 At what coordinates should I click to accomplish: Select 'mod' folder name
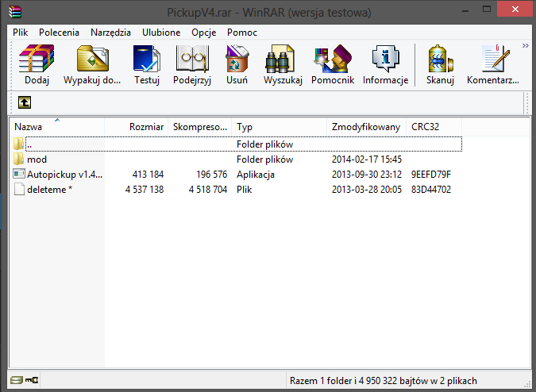click(37, 159)
